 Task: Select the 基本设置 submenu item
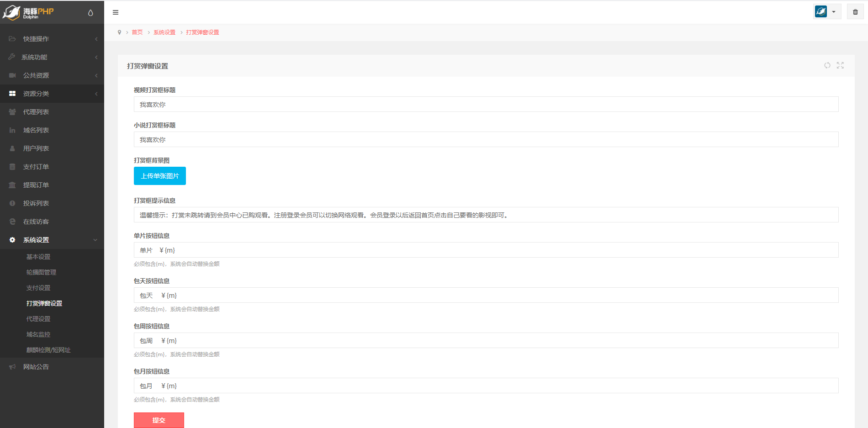(x=38, y=257)
